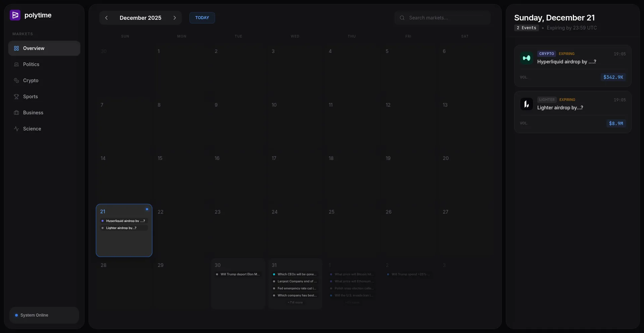Click the Politics sidebar icon

coord(16,64)
